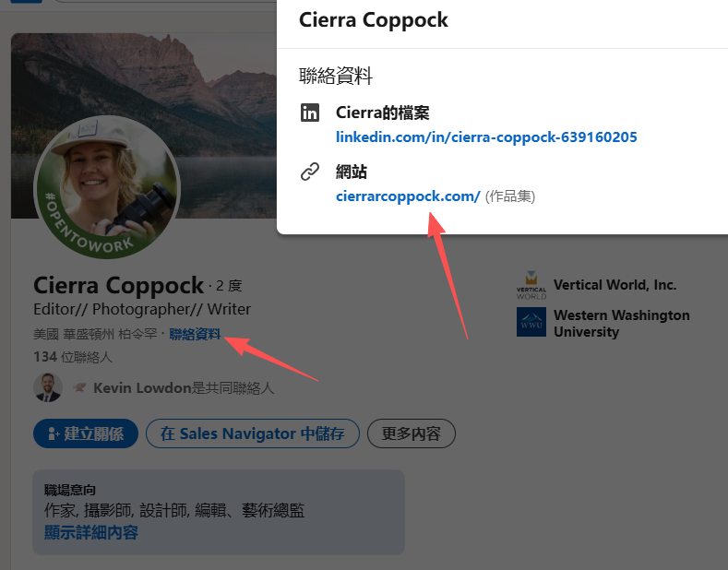Visit the cierrarcoppock.com website link
Viewport: 728px width, 570px height.
pos(408,196)
